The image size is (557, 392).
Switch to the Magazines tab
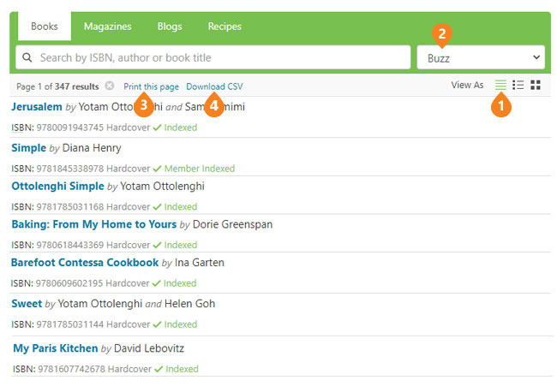point(108,27)
